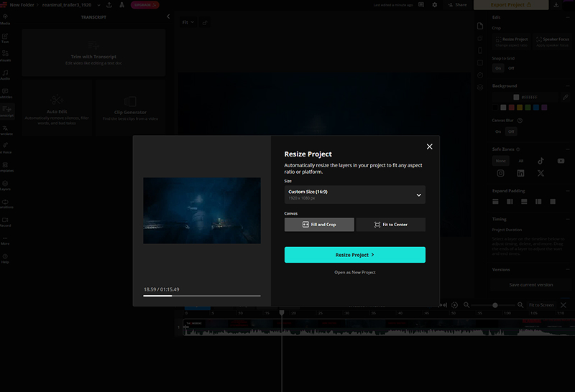The height and width of the screenshot is (392, 575).
Task: Expand the Fit zoom dropdown above canvas
Action: click(188, 22)
